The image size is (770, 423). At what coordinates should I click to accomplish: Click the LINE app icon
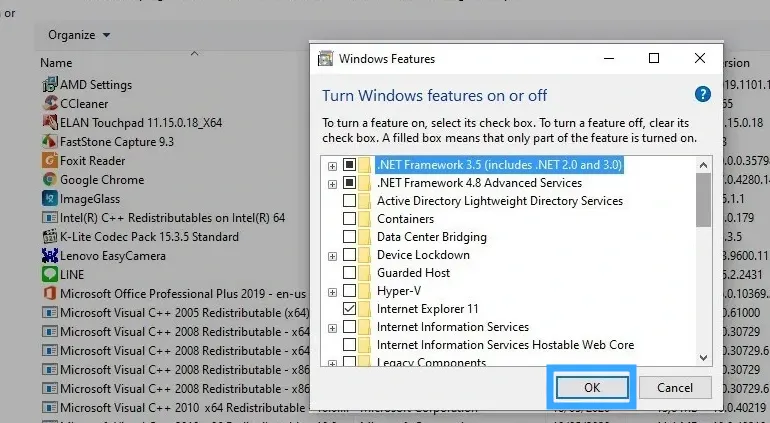click(x=50, y=275)
